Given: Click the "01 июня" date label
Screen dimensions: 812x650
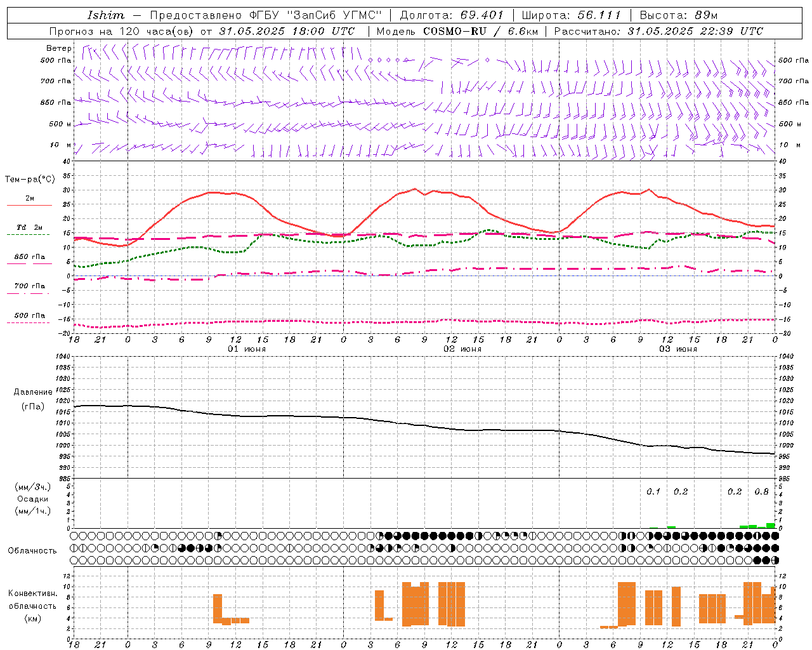Looking at the screenshot, I should (247, 349).
